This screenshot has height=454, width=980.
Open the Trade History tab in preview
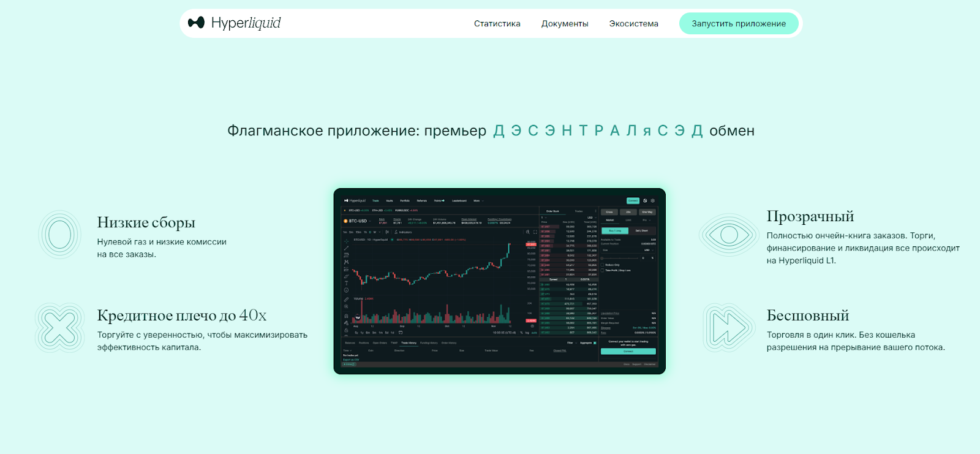(x=409, y=343)
